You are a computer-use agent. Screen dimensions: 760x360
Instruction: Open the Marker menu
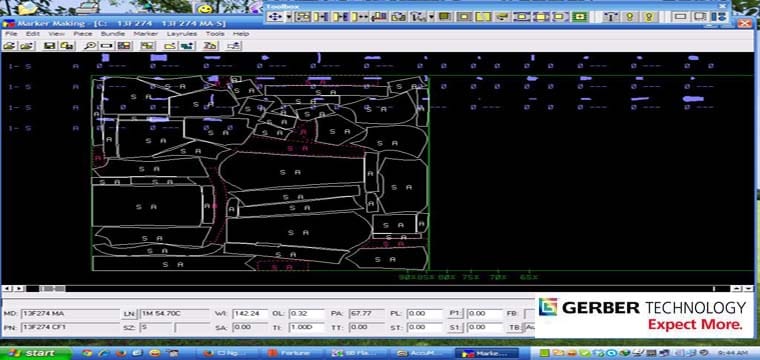click(146, 34)
